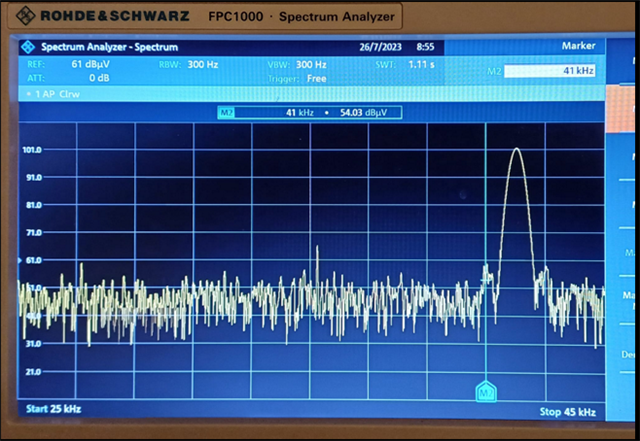Open the RBW 300 Hz setting
This screenshot has height=441, width=640.
[188, 65]
